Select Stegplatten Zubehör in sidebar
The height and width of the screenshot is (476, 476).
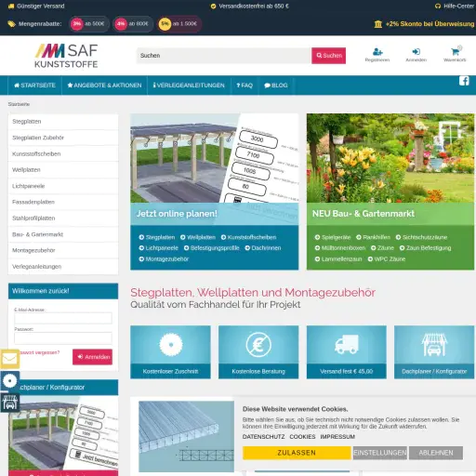point(63,138)
